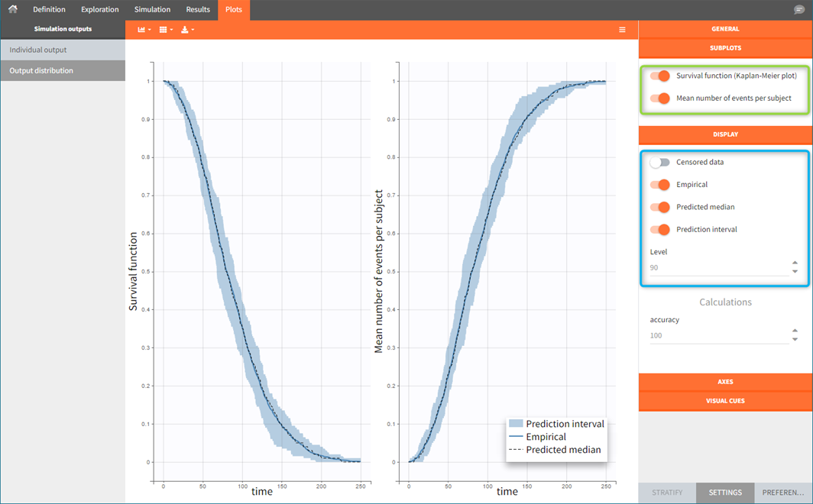
Task: Open the plot selection chart icon
Action: 143,30
